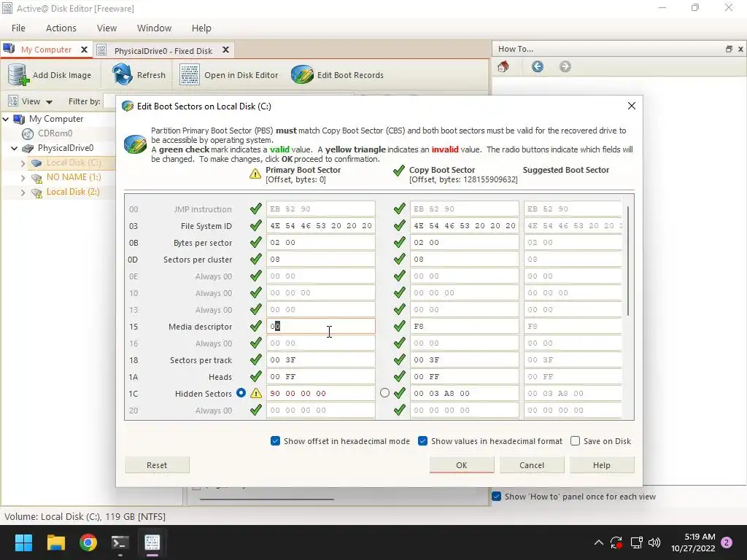
Task: Click taskbar clock showing 5:19 AM
Action: click(693, 542)
